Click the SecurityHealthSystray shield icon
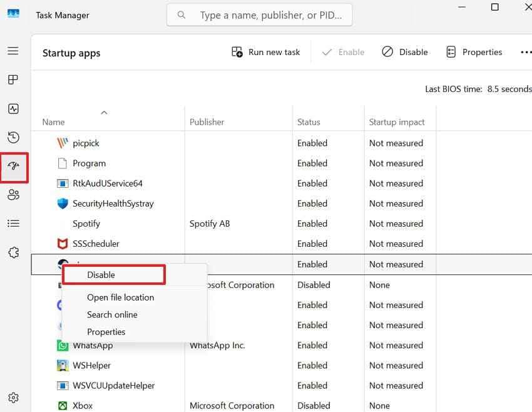 click(63, 203)
